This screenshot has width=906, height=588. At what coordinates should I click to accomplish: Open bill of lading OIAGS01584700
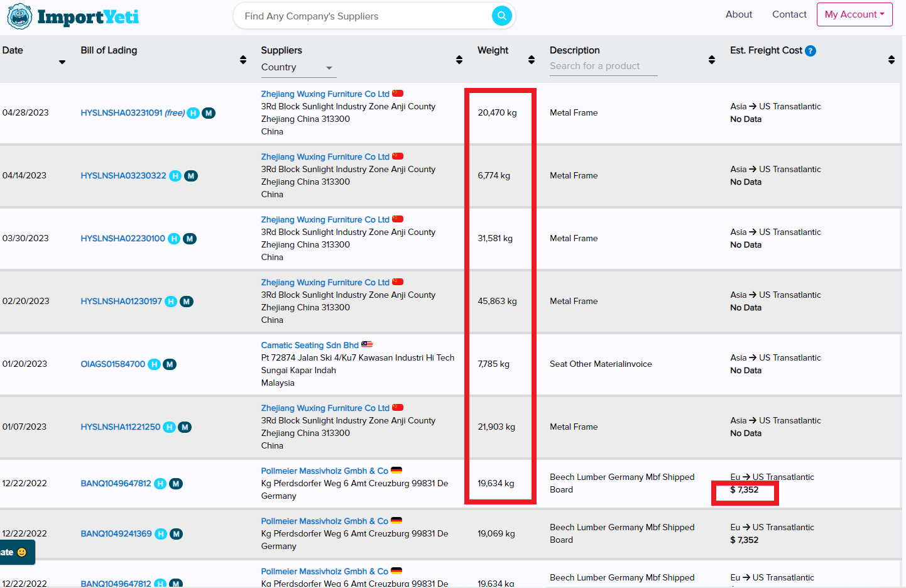(x=113, y=364)
